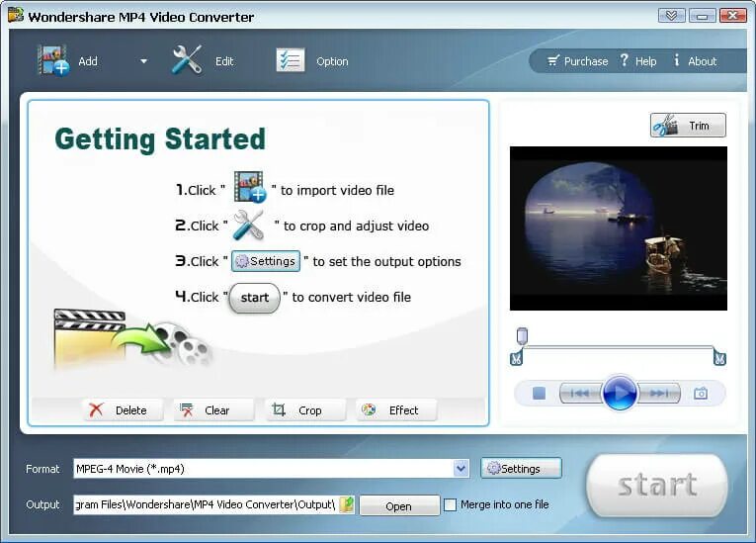Screen dimensions: 756x543
Task: Click the title bar menu dropdown button
Action: [671, 16]
